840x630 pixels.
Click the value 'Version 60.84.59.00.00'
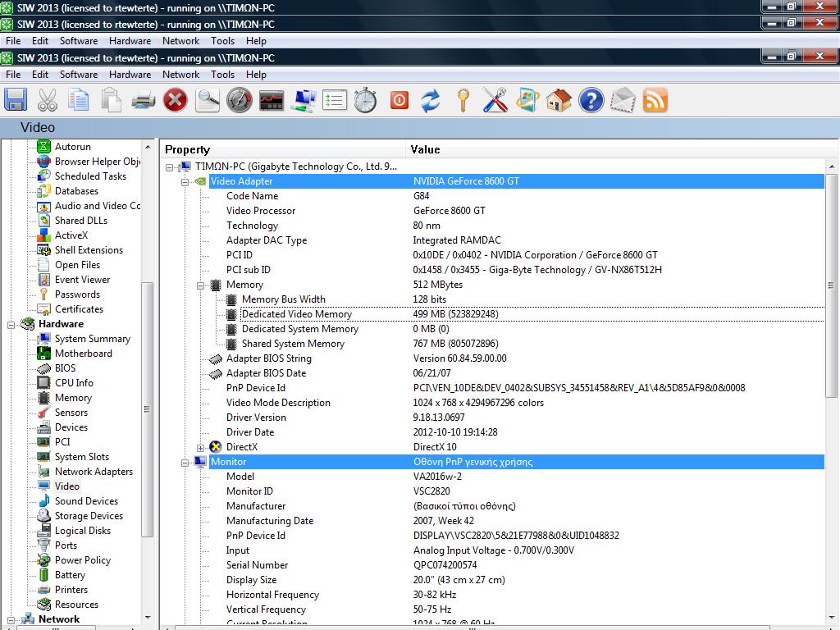tap(459, 358)
